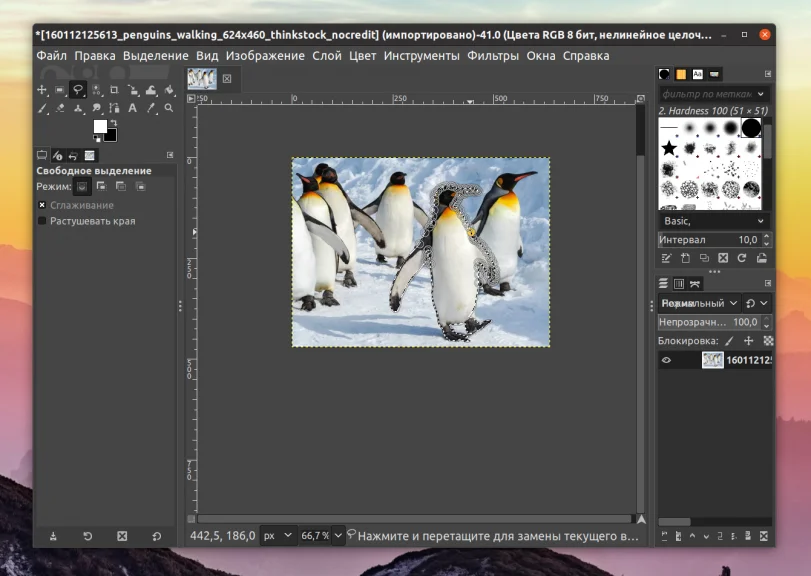
Task: Select the Zoom tool
Action: click(168, 107)
